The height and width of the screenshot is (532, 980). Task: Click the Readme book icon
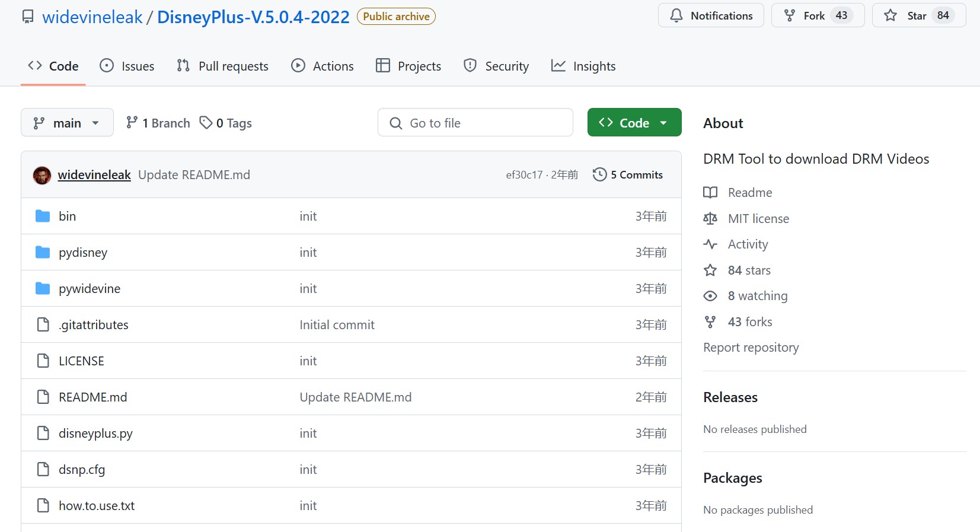tap(710, 192)
